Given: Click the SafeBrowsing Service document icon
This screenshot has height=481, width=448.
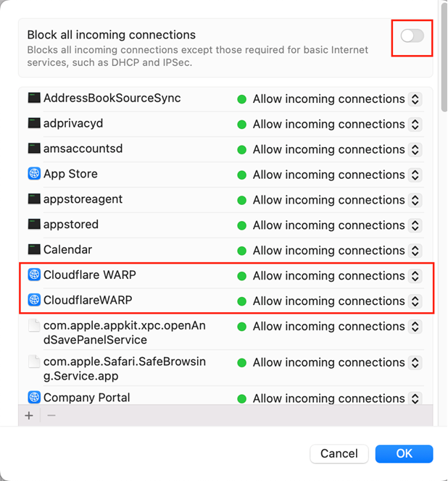Looking at the screenshot, I should [34, 361].
